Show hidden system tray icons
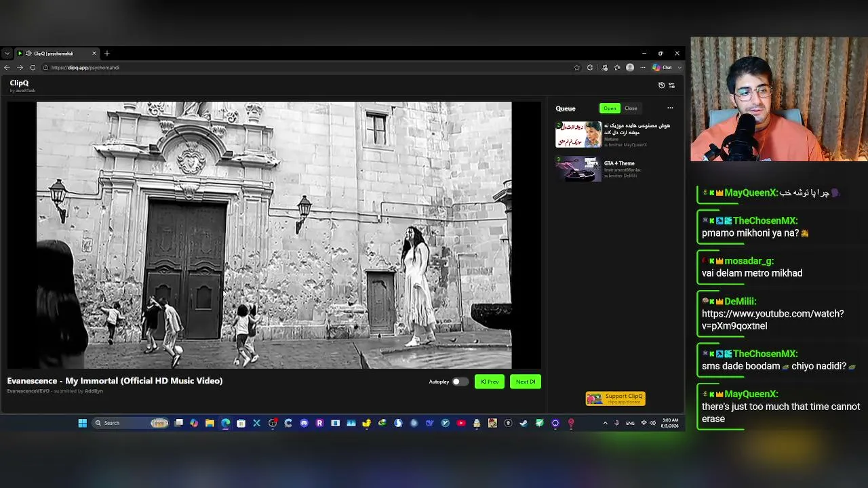This screenshot has height=488, width=868. click(605, 423)
